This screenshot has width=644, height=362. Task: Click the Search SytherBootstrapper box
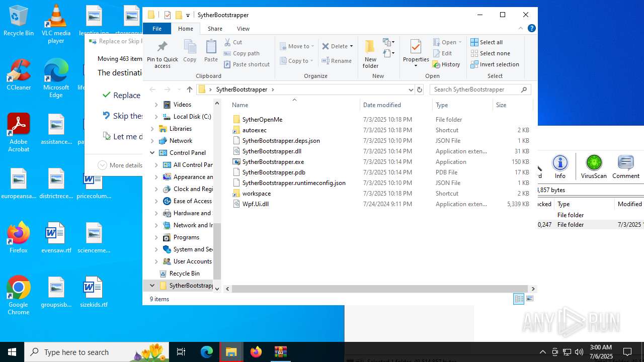pyautogui.click(x=480, y=89)
